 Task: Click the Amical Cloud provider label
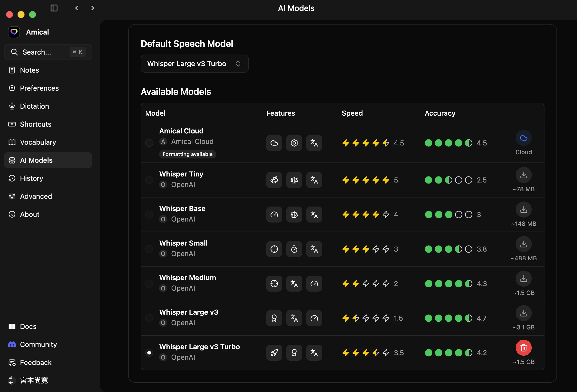(192, 141)
